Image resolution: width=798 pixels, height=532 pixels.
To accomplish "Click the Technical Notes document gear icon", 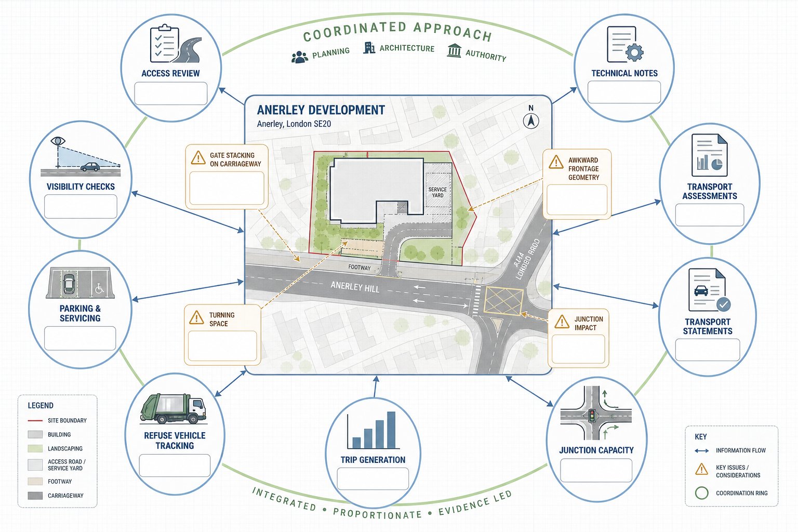I will point(626,45).
